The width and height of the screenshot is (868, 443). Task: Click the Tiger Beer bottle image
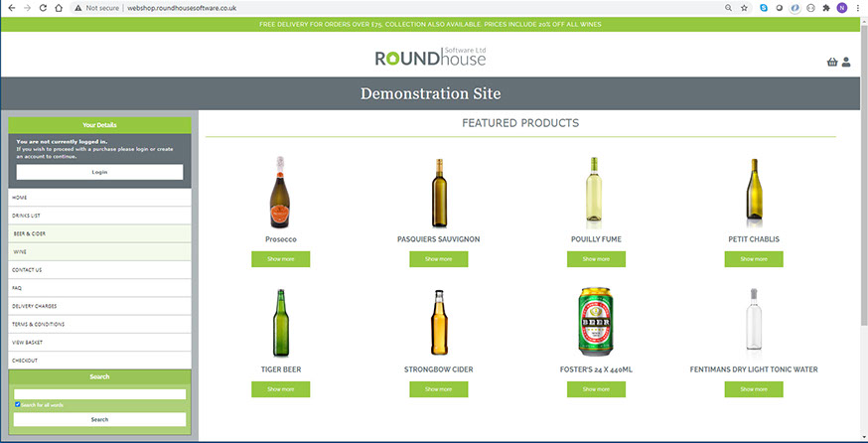pos(281,323)
